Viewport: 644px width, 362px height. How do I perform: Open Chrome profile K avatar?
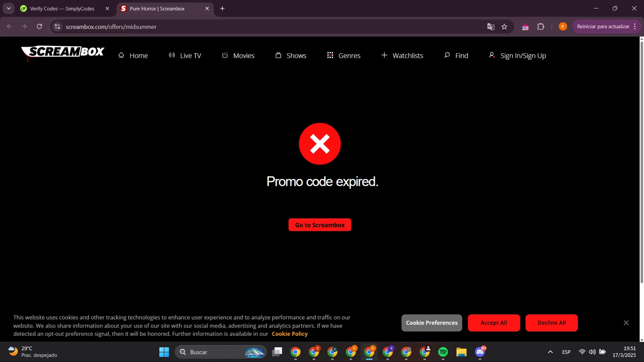click(x=563, y=27)
